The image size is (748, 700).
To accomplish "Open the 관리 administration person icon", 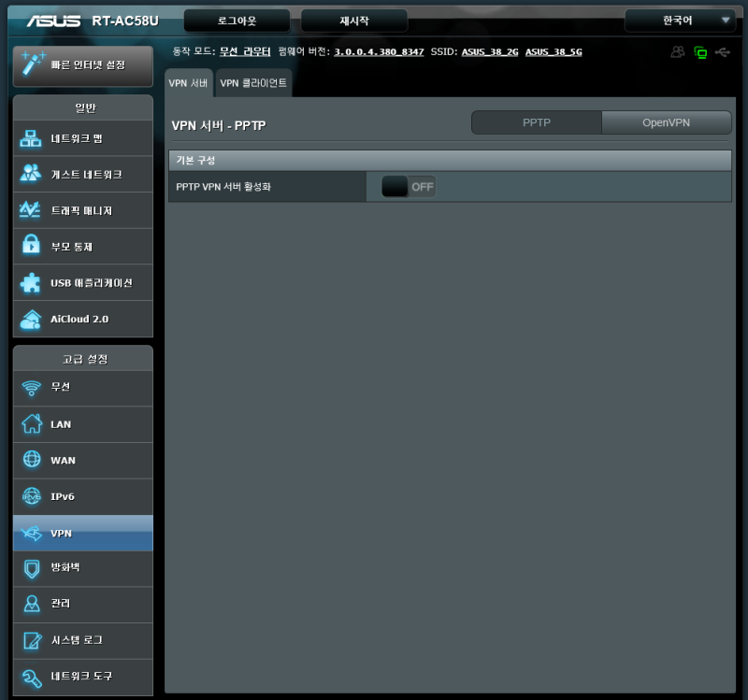I will coord(32,604).
